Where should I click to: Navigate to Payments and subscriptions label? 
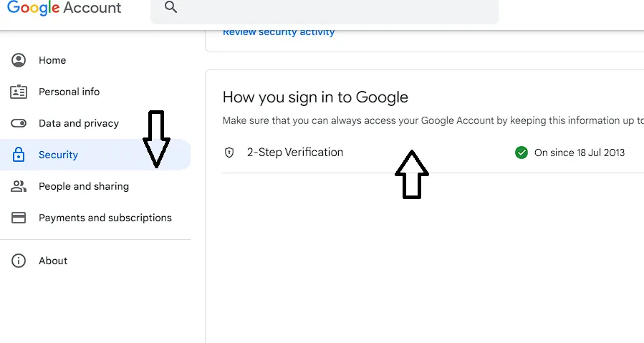[105, 218]
